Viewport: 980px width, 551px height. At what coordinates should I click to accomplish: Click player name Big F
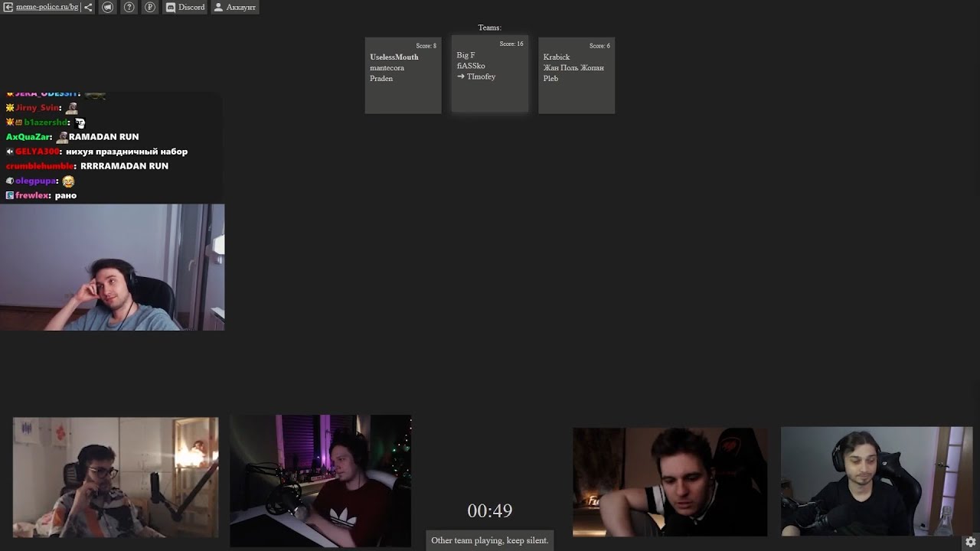click(465, 55)
